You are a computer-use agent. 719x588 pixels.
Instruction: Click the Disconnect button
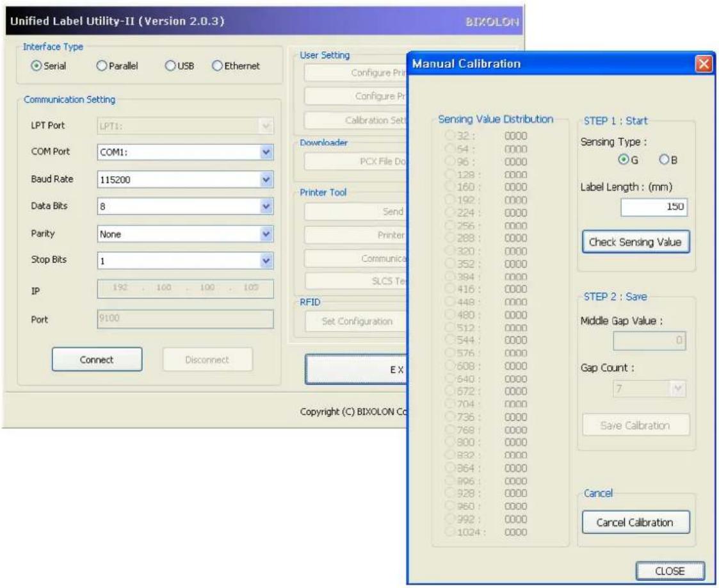[x=207, y=359]
